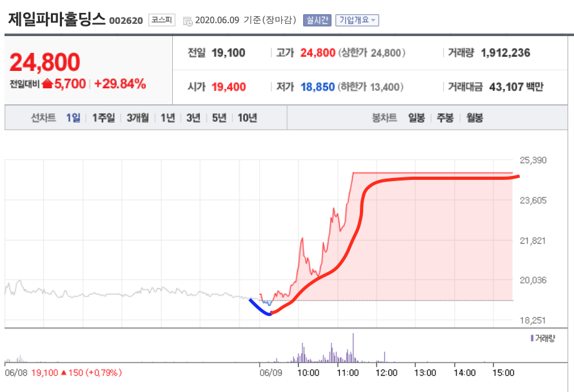This screenshot has height=392, width=574.
Task: Click the stock code 002620
Action: click(126, 21)
